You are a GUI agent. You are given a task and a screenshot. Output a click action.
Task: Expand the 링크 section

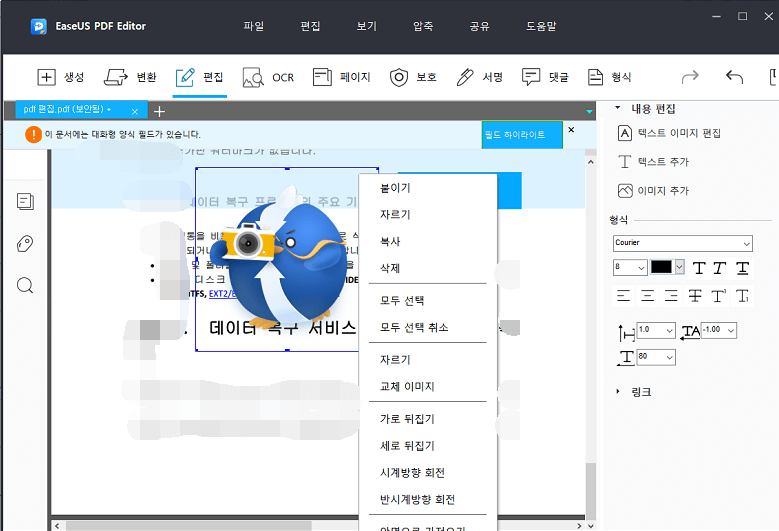coord(618,391)
